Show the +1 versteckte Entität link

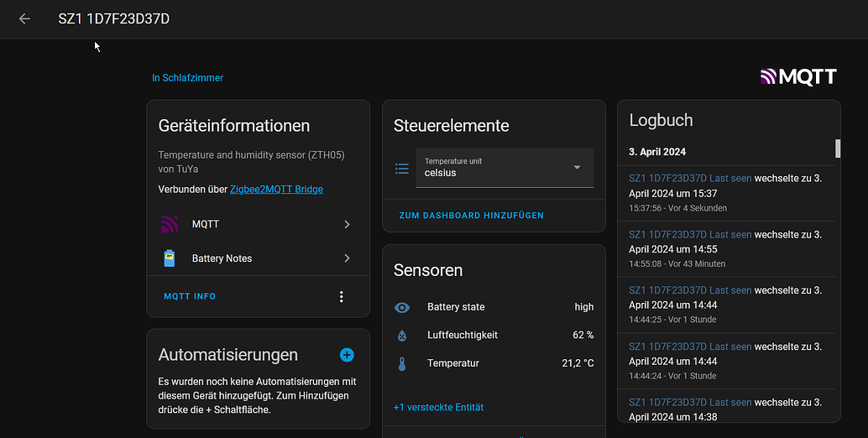pyautogui.click(x=438, y=407)
